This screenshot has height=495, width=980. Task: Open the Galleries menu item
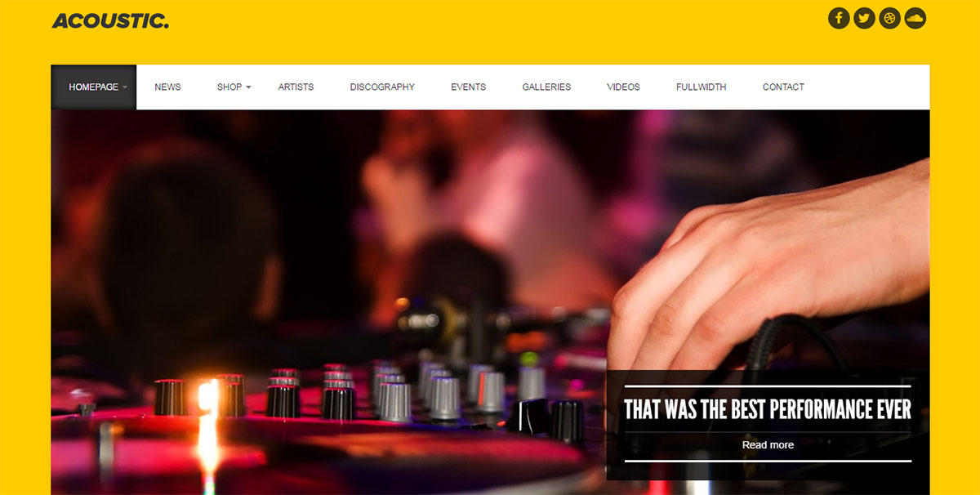point(546,87)
